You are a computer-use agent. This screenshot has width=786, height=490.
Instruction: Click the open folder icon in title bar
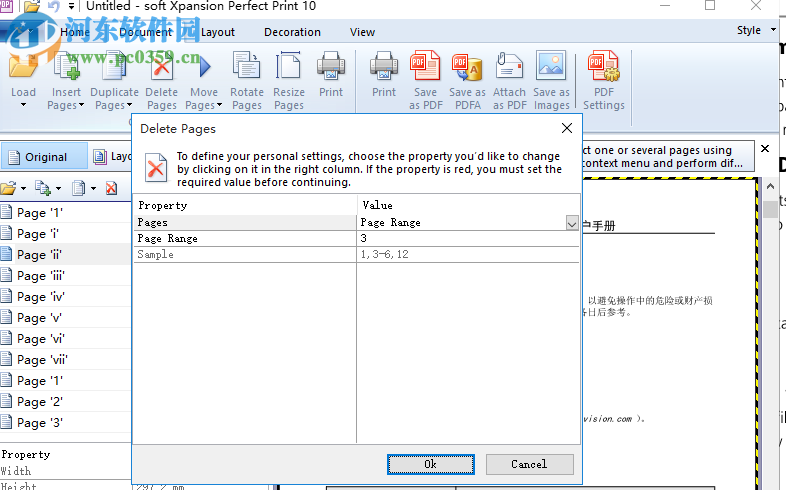(32, 6)
